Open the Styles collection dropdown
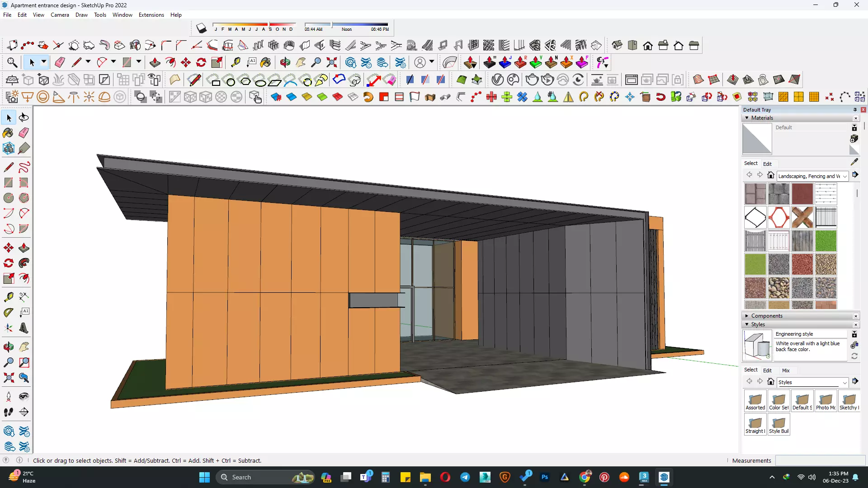The width and height of the screenshot is (868, 488). tap(844, 383)
